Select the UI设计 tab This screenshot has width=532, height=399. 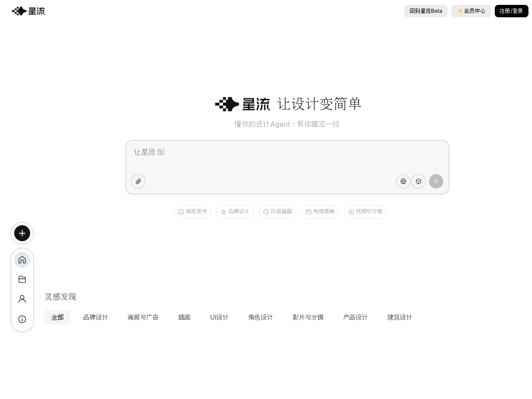pyautogui.click(x=219, y=317)
